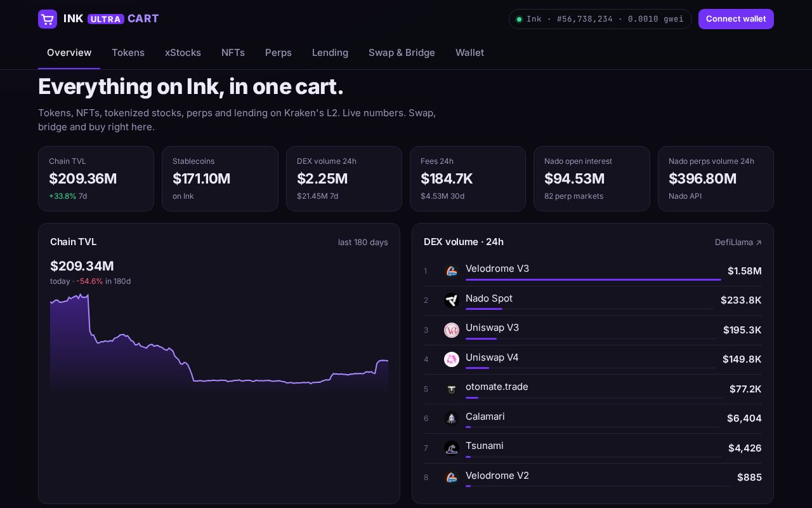Click the 'Uniswap V4' name text
Image resolution: width=812 pixels, height=508 pixels.
coord(492,358)
